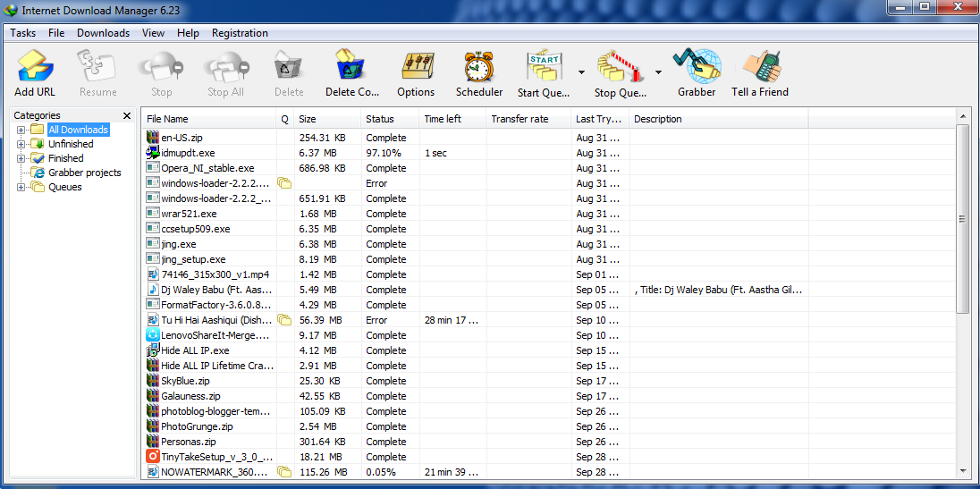Click the Stop Queue toolbar icon
The width and height of the screenshot is (980, 489).
tap(621, 67)
